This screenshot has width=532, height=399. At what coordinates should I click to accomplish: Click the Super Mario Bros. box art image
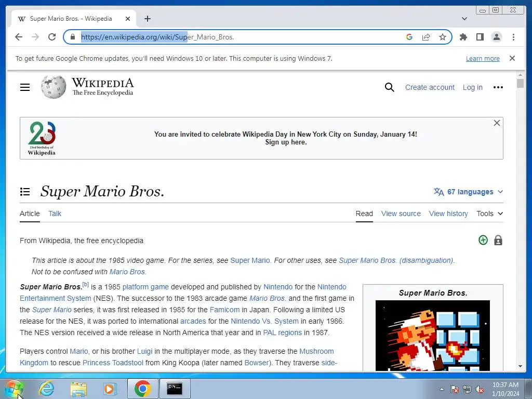point(433,335)
